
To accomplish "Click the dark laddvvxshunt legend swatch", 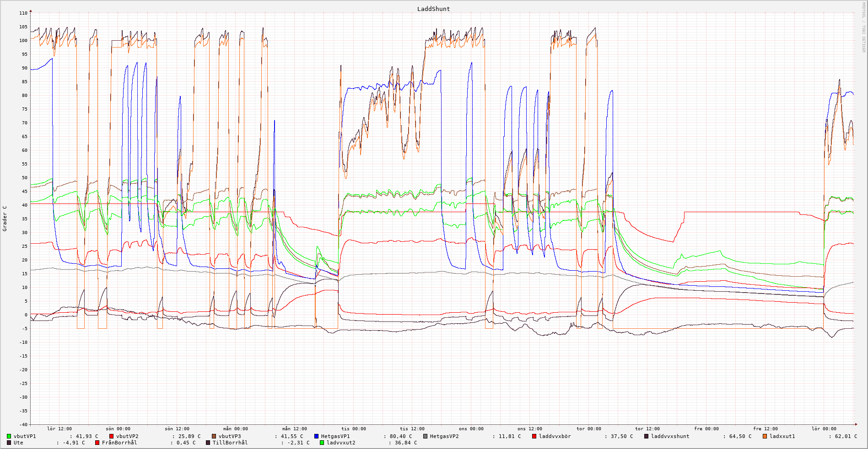I will click(x=647, y=436).
